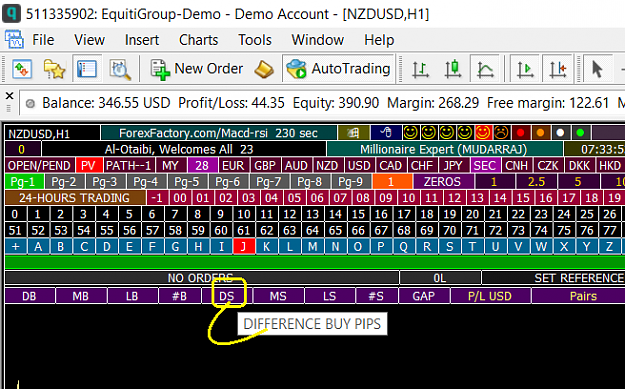Click the Millionaire Expert (MUDARRAJ) label
625x389 pixels.
pos(444,149)
